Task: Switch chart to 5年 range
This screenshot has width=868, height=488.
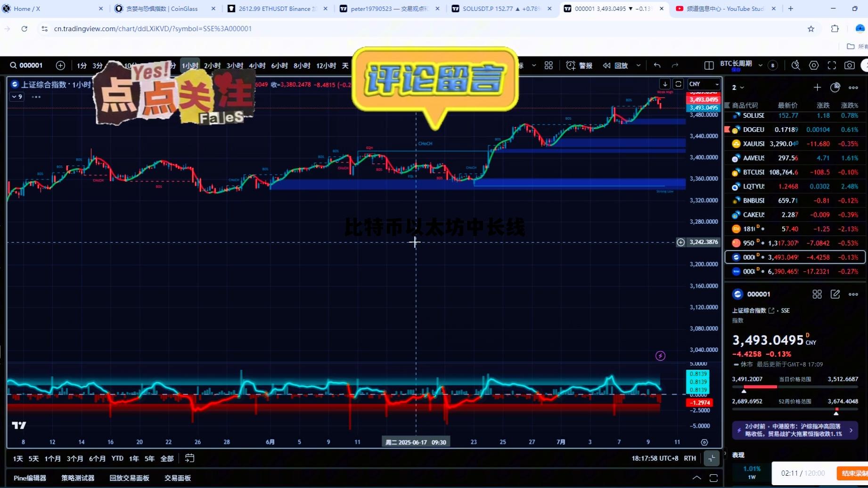Action: 149,458
